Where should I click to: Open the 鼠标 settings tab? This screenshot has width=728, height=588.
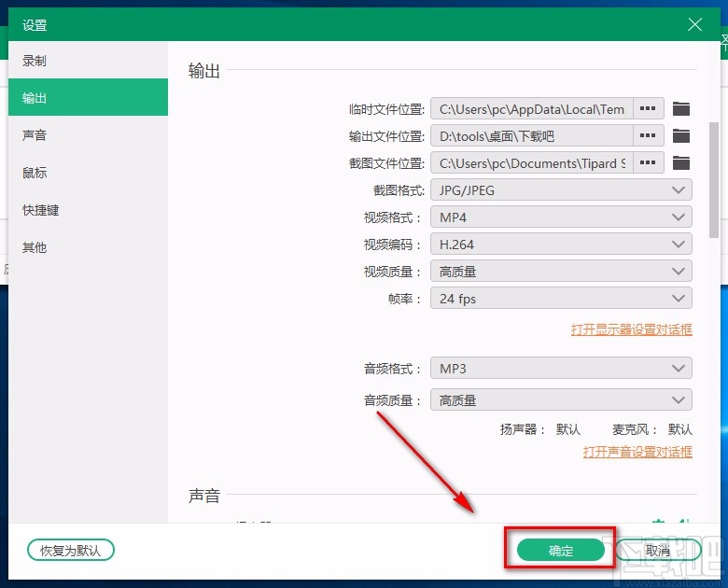coord(89,173)
